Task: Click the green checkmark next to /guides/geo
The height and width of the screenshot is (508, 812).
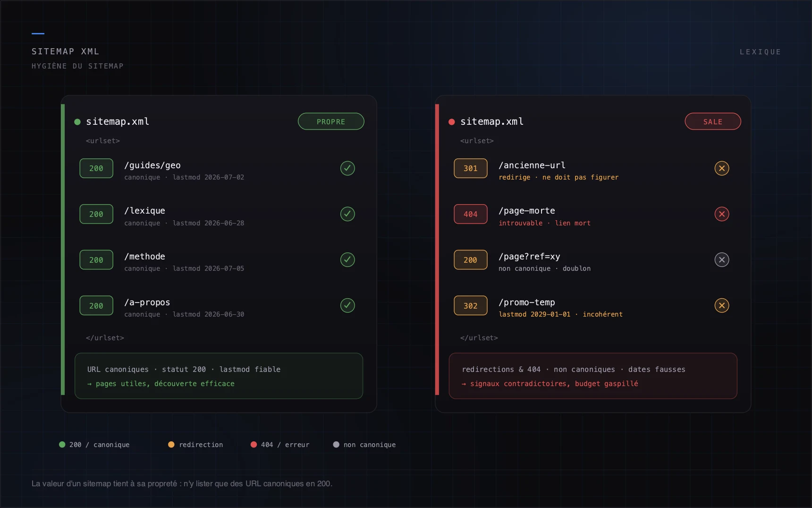Action: pos(347,168)
